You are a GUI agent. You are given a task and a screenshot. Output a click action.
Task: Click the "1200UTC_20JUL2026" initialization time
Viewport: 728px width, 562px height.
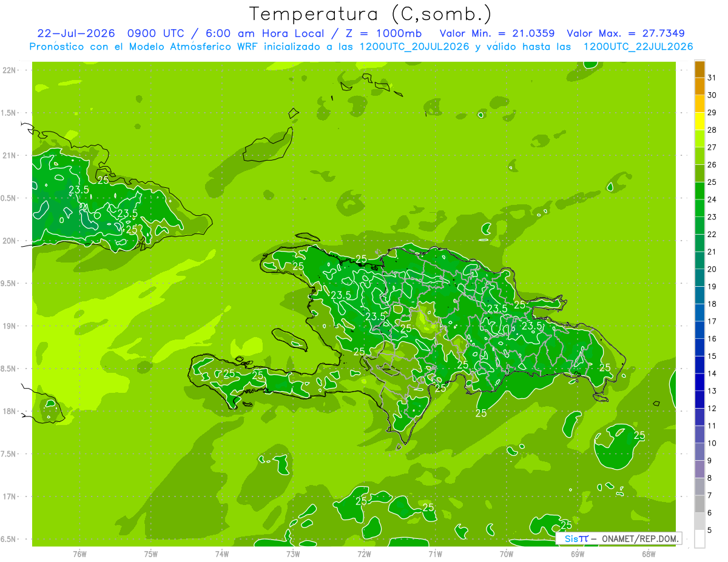[415, 47]
